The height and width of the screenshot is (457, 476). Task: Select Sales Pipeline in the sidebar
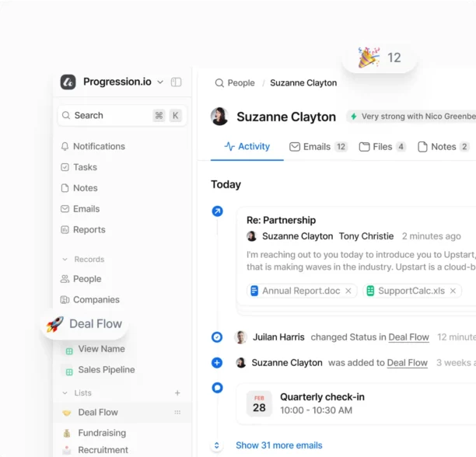pos(106,370)
